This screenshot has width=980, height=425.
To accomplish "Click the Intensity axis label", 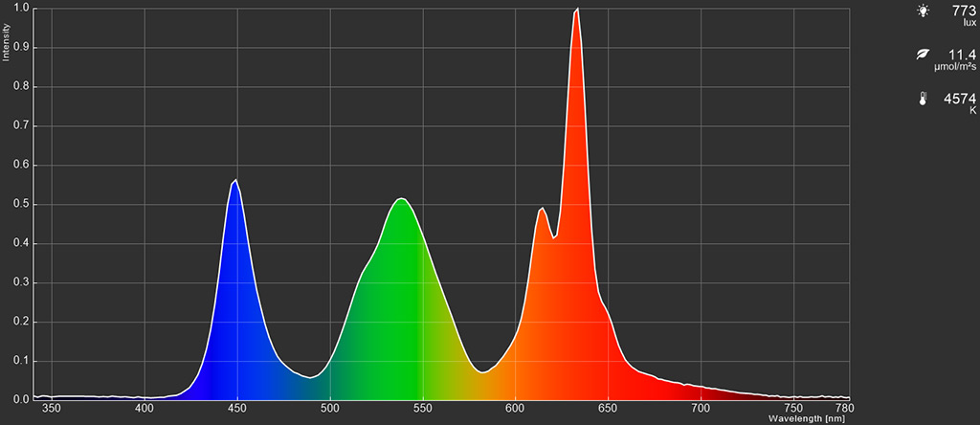I will tap(6, 42).
